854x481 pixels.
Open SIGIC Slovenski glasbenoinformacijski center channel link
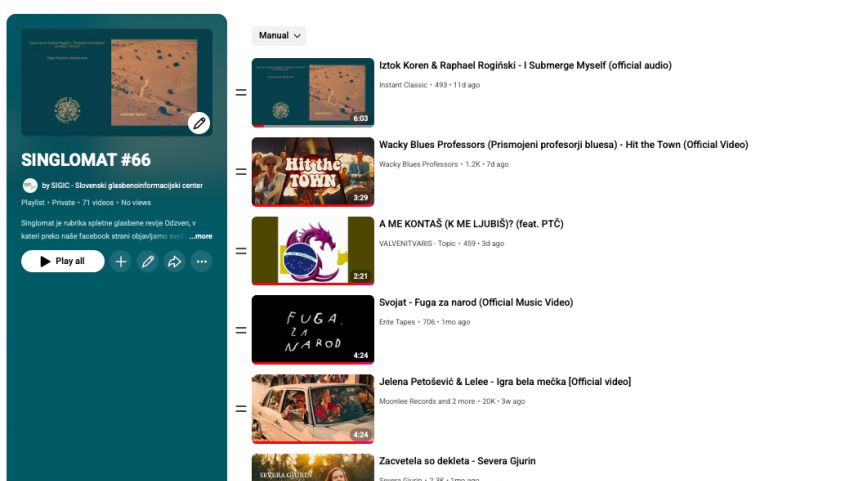(x=122, y=186)
